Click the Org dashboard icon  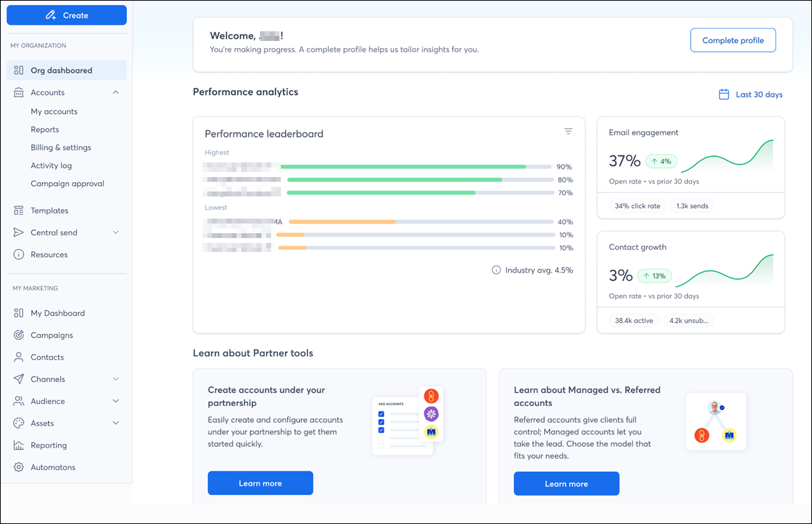[x=19, y=70]
